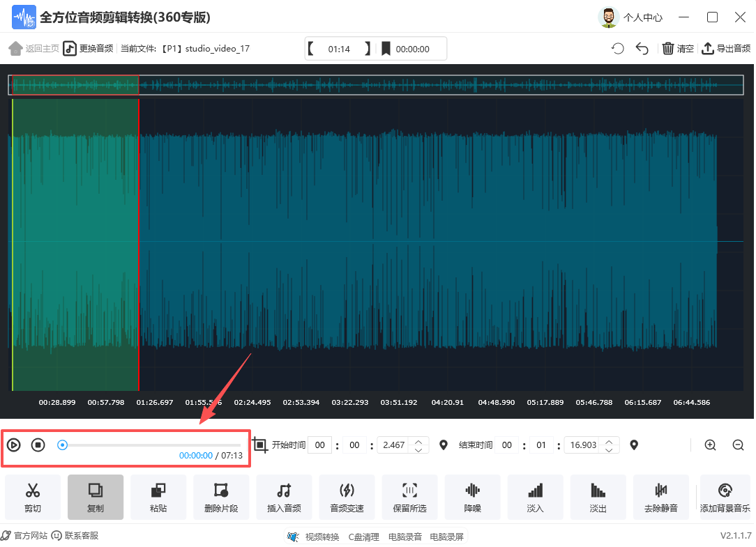Stop audio playback
Image resolution: width=756 pixels, height=547 pixels.
pos(38,445)
